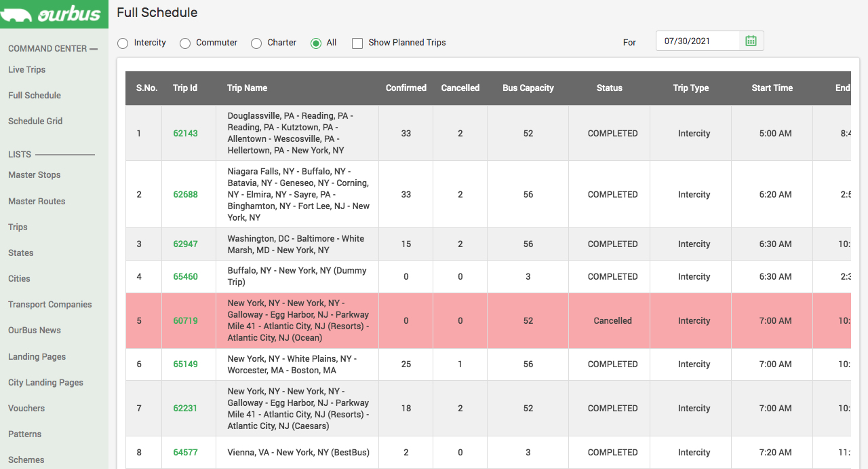868x469 pixels.
Task: Open Master Stops list
Action: pyautogui.click(x=35, y=174)
